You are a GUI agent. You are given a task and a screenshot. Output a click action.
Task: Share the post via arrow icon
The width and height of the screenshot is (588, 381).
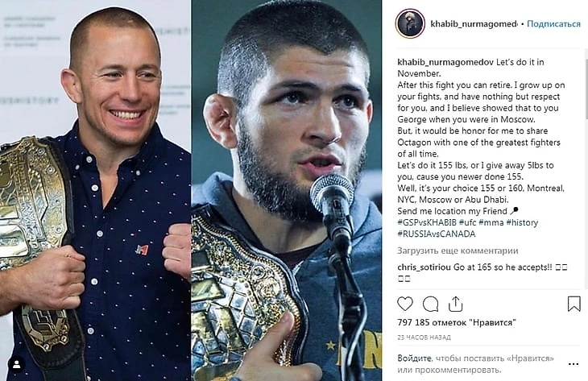coord(455,304)
